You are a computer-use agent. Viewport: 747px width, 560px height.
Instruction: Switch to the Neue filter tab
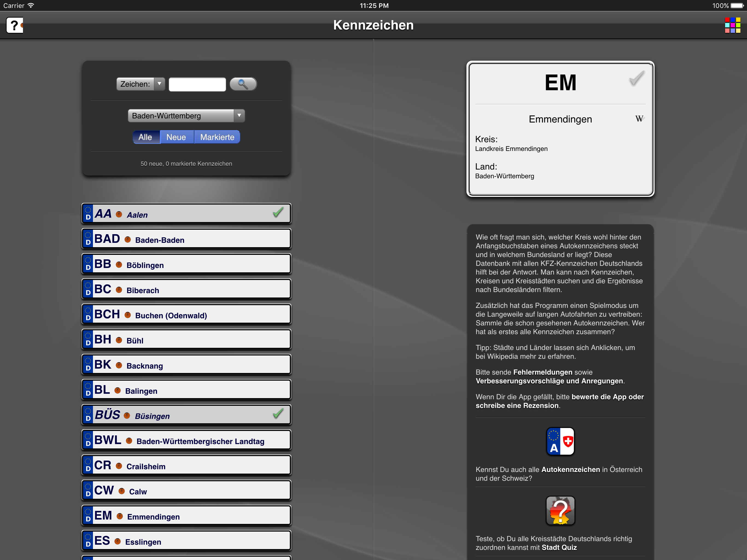click(x=177, y=137)
